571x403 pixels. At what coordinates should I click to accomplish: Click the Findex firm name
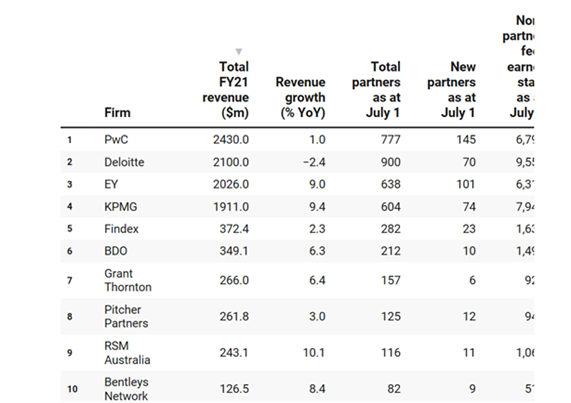[121, 229]
